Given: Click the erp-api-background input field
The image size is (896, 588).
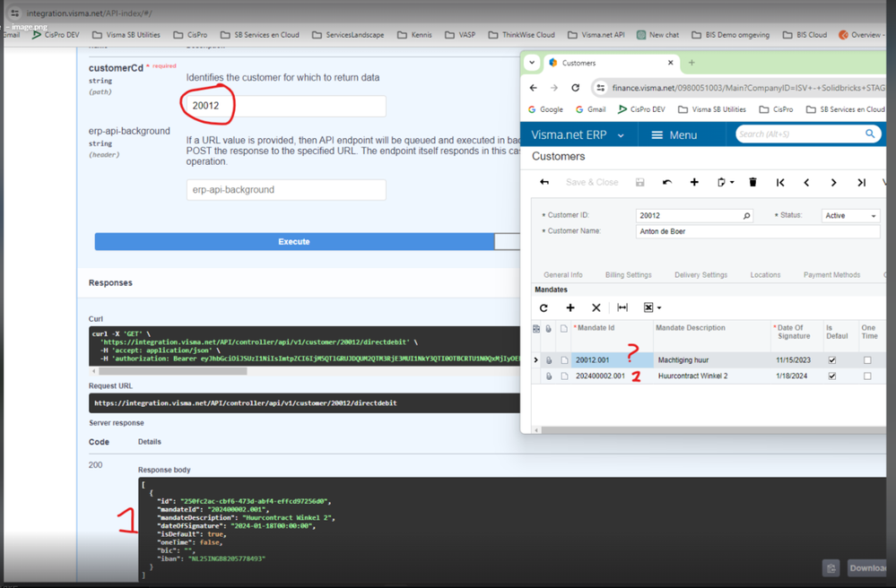Looking at the screenshot, I should click(x=286, y=190).
